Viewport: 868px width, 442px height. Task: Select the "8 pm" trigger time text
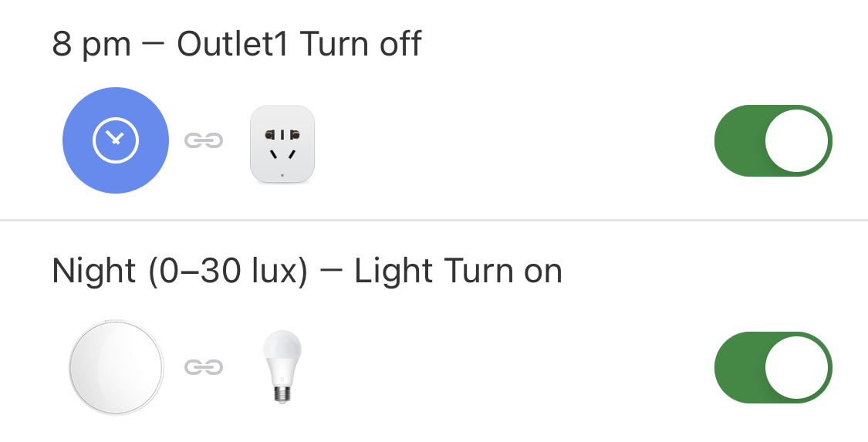[x=91, y=45]
